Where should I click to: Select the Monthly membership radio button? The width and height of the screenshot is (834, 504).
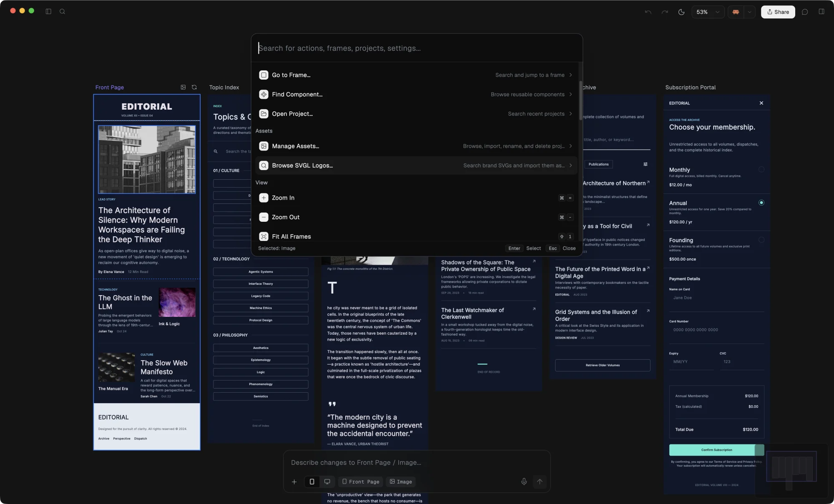(x=761, y=170)
